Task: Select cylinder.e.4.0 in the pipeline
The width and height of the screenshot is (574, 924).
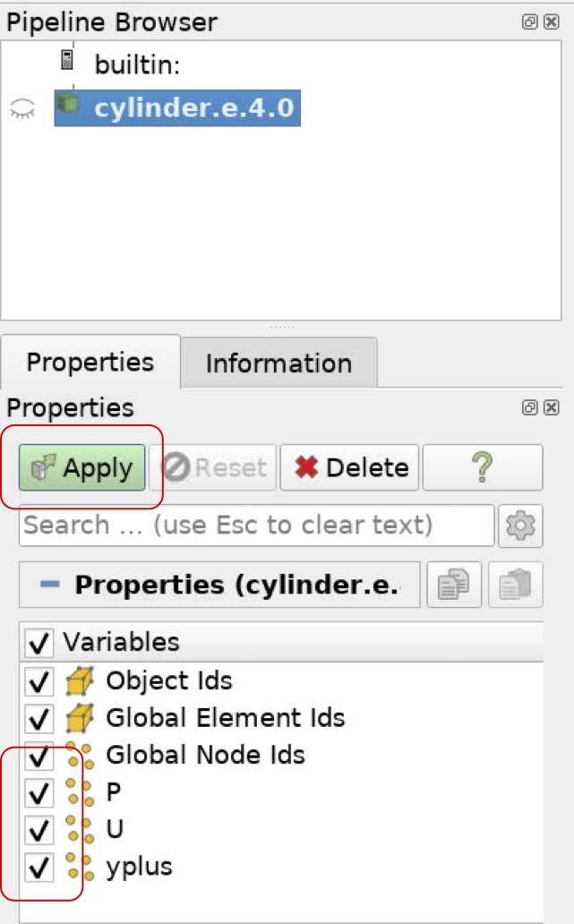Action: (x=193, y=108)
